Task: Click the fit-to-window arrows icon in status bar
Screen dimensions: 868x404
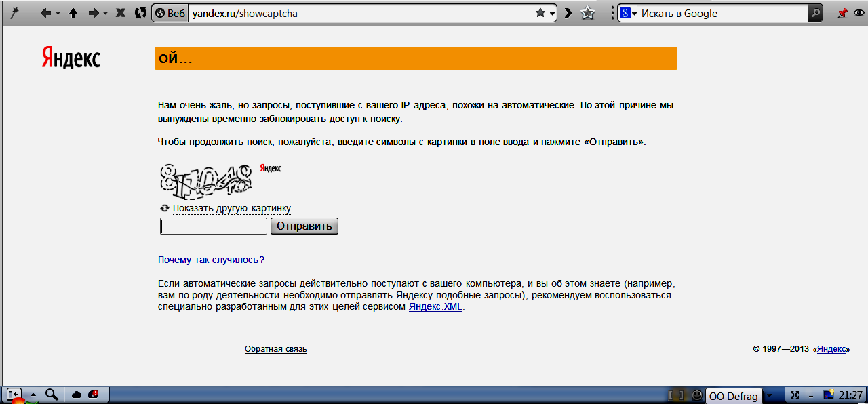Action: click(795, 395)
